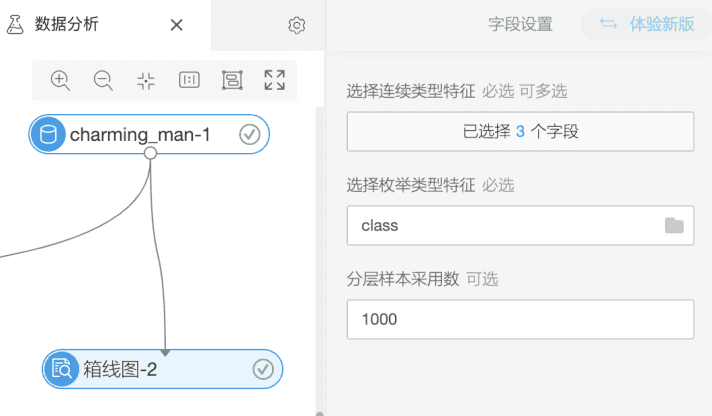Close the 数据分析 tab

point(177,25)
